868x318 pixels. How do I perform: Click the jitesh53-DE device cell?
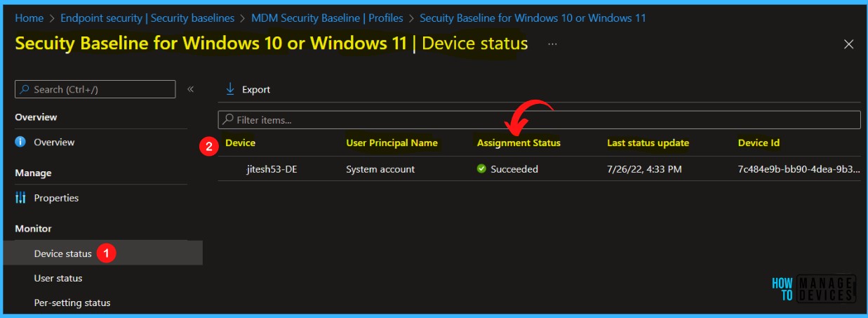pyautogui.click(x=272, y=168)
